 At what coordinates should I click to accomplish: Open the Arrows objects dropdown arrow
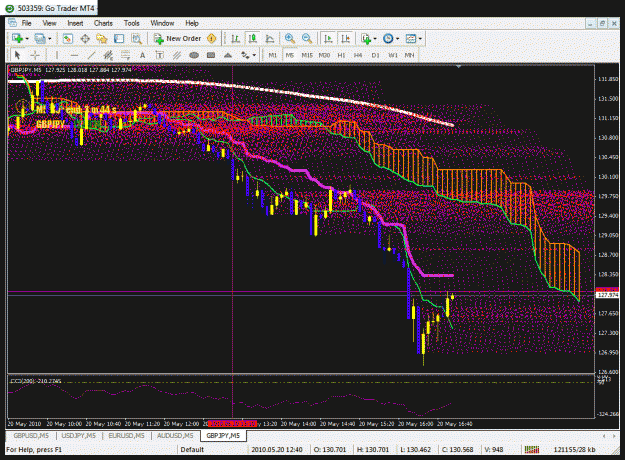point(254,55)
